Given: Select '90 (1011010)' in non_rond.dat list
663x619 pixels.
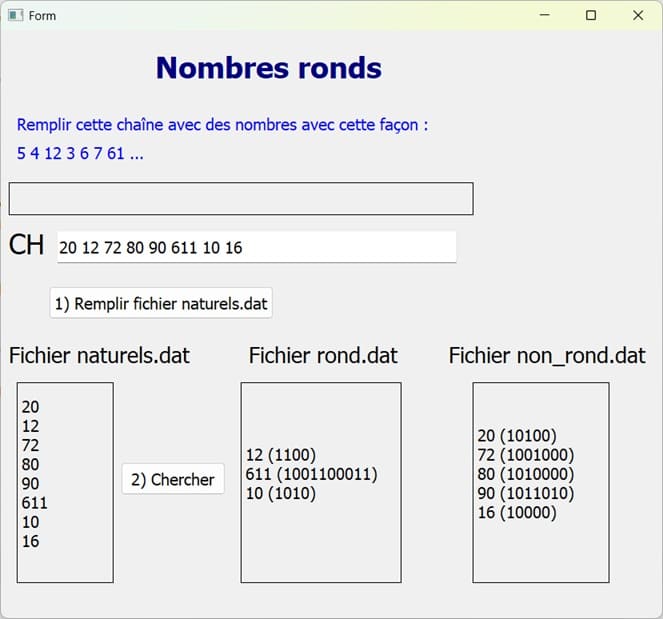Looking at the screenshot, I should pyautogui.click(x=525, y=493).
